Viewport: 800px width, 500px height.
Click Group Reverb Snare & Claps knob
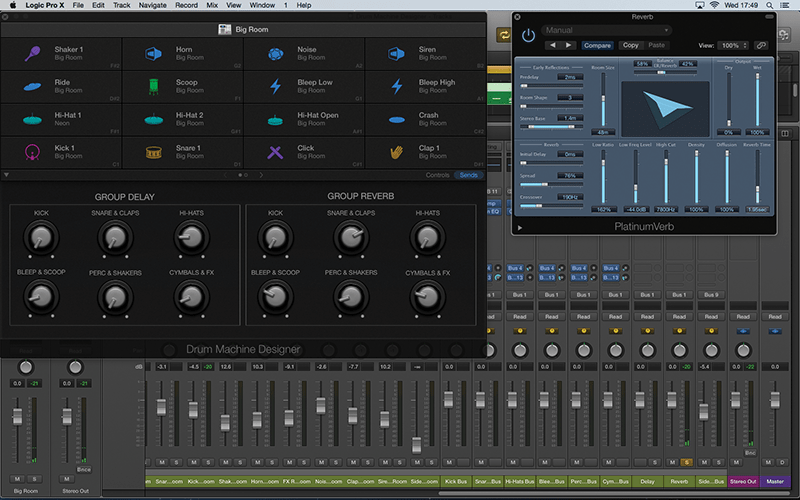[x=351, y=237]
